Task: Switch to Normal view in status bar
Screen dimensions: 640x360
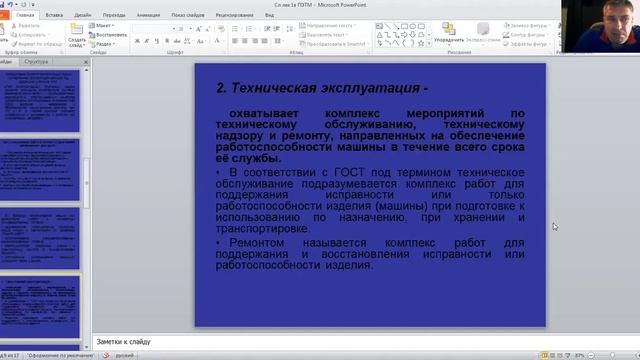Action: (544, 356)
